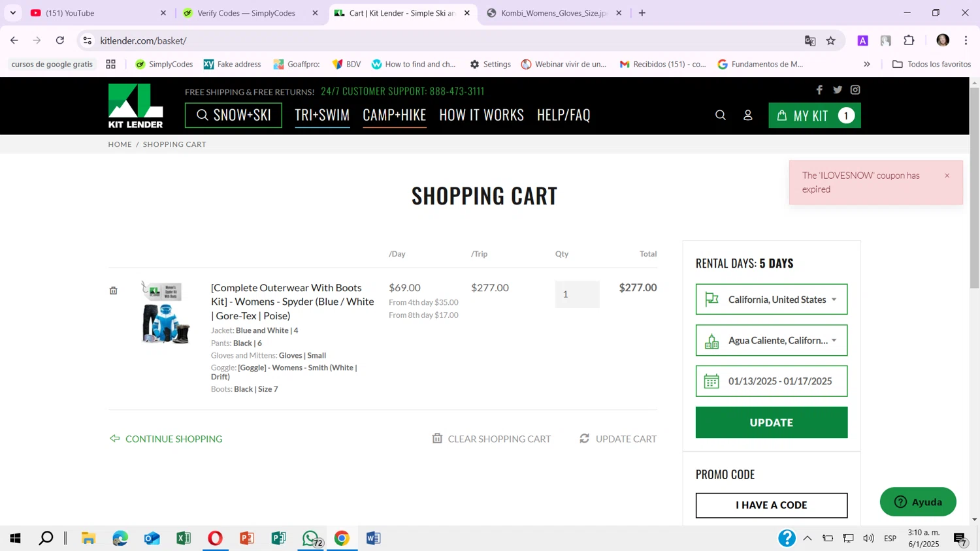Open File Explorer from taskbar
The height and width of the screenshot is (551, 980).
[x=88, y=538]
